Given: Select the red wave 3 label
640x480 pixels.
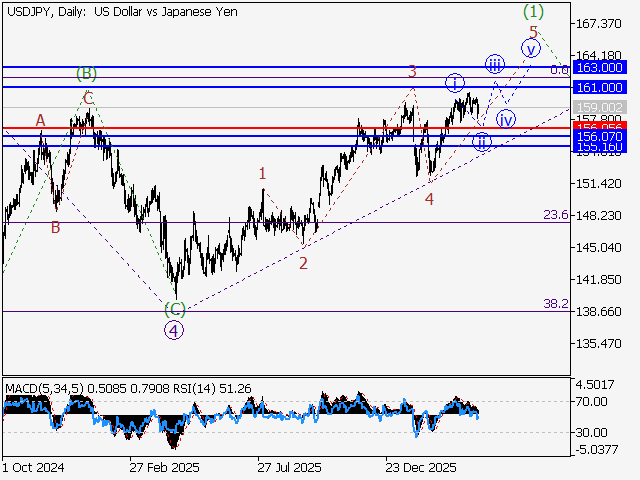Looking at the screenshot, I should click(411, 72).
